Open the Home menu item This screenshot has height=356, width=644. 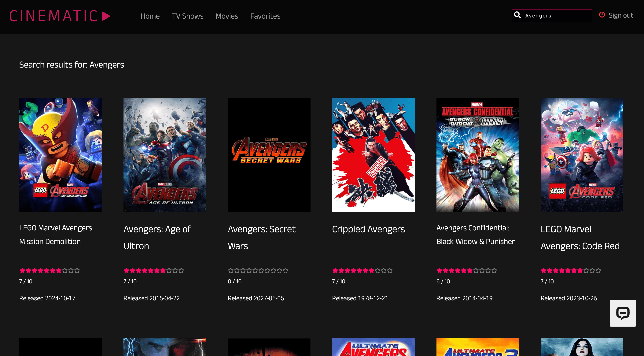[150, 16]
